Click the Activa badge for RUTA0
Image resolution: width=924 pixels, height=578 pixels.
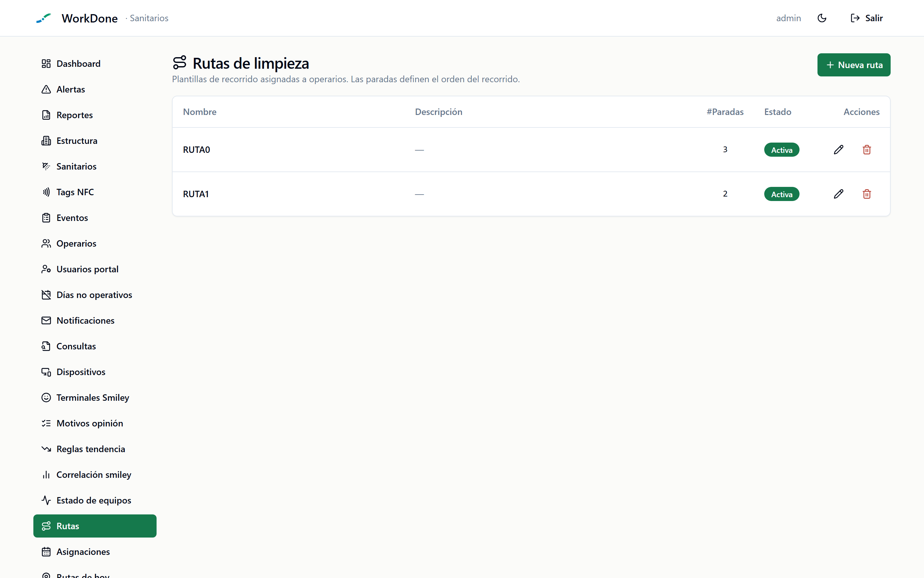(782, 150)
